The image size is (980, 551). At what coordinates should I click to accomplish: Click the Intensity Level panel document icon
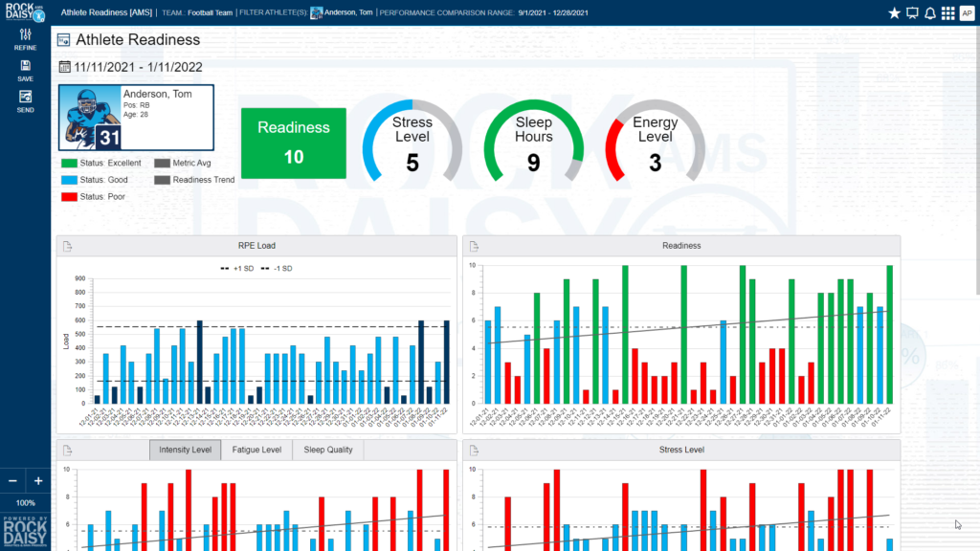68,450
